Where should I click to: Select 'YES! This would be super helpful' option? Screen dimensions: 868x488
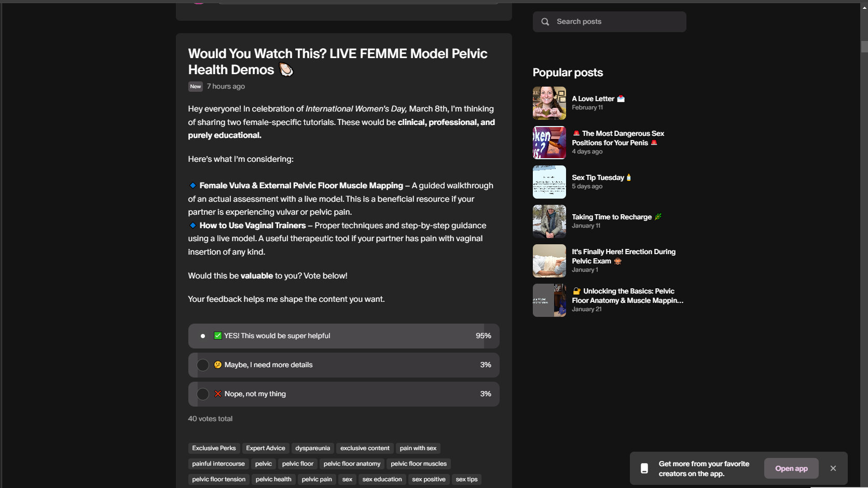[203, 336]
